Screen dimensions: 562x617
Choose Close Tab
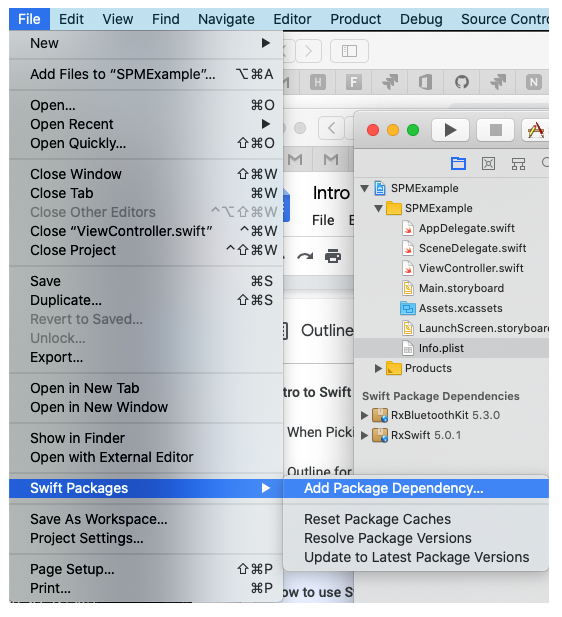146,193
